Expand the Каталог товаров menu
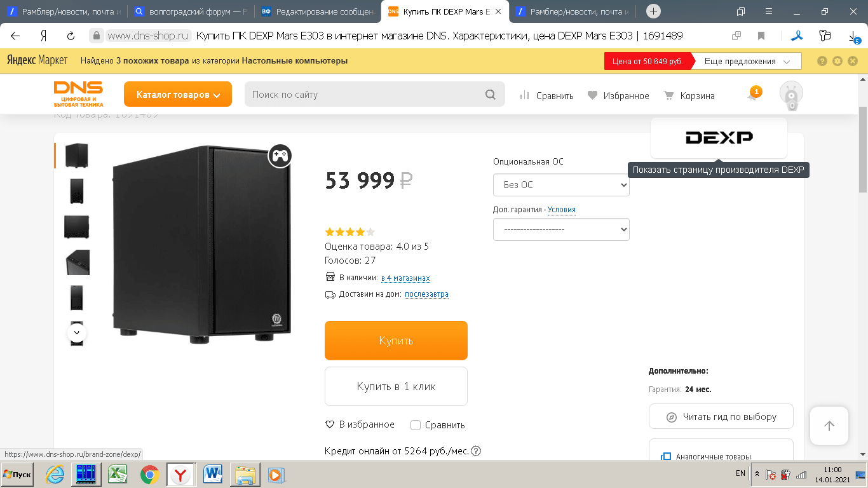This screenshot has width=868, height=488. [x=178, y=95]
